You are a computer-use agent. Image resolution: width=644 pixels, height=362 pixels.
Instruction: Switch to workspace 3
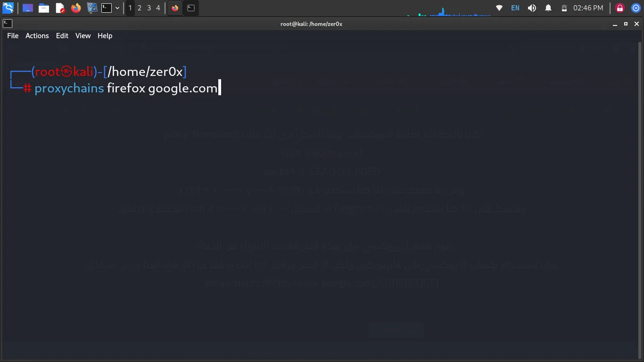149,8
